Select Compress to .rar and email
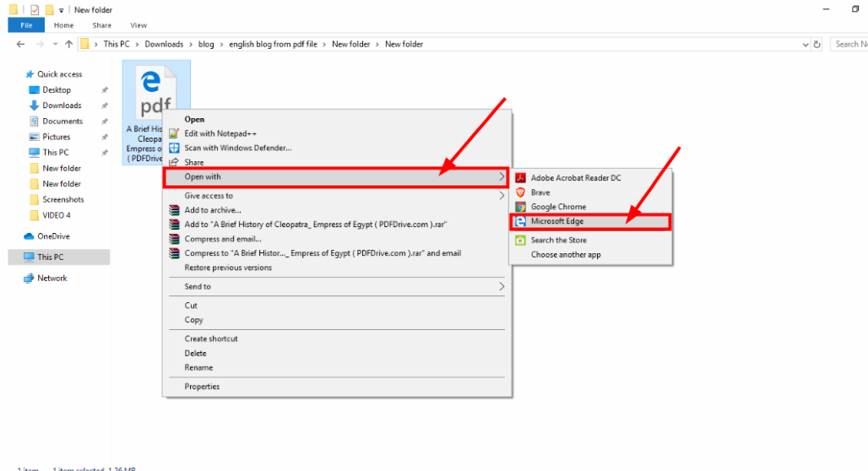The height and width of the screenshot is (471, 868). (323, 253)
